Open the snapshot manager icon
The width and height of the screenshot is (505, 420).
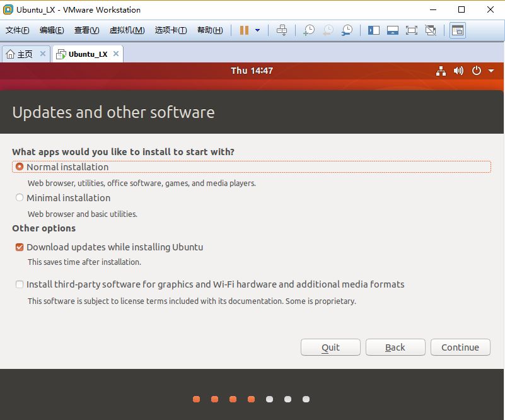pos(347,30)
